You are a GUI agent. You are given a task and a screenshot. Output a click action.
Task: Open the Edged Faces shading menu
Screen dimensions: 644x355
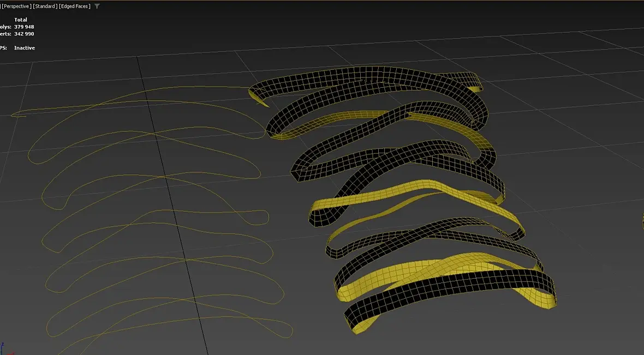[75, 6]
